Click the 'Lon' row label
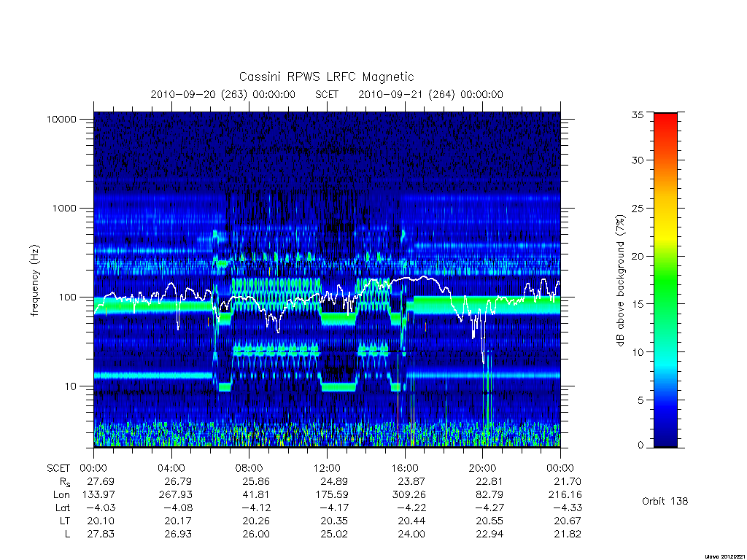This screenshot has height=560, width=747. pos(61,495)
